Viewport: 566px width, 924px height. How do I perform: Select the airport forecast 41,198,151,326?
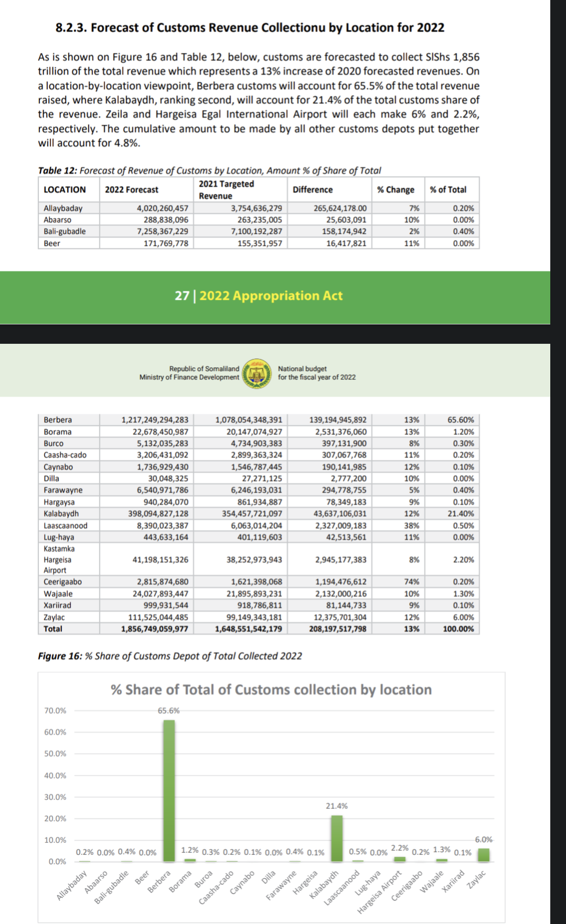tap(160, 560)
